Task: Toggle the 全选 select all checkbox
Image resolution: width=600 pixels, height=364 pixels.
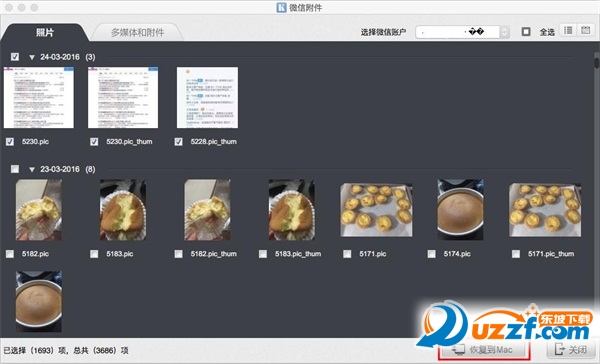Action: (526, 32)
